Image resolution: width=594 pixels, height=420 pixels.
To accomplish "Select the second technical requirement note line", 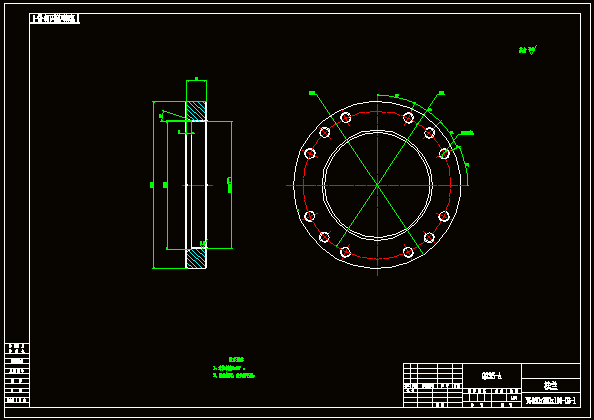I will (x=234, y=376).
